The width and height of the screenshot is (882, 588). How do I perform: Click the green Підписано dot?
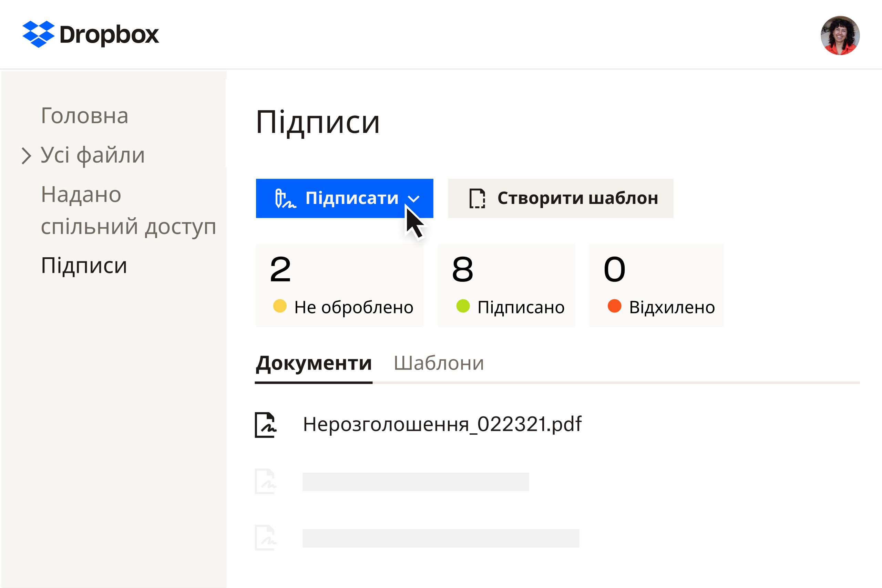pos(463,306)
